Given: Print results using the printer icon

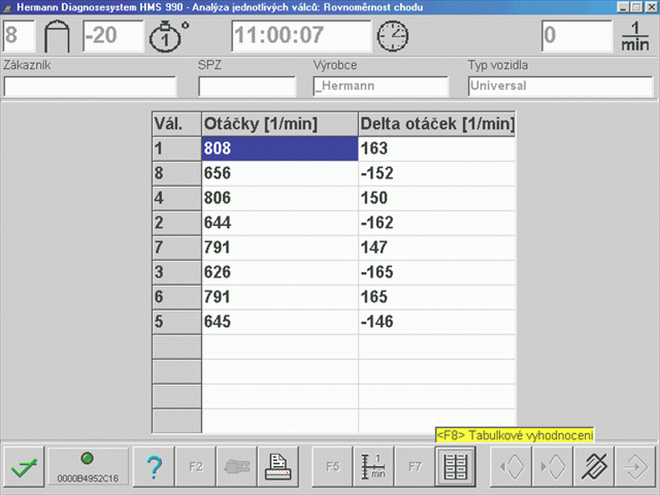Looking at the screenshot, I should click(278, 467).
